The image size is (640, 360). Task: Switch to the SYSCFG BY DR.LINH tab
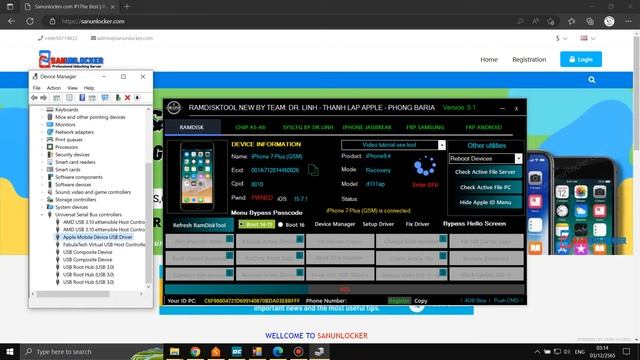308,127
